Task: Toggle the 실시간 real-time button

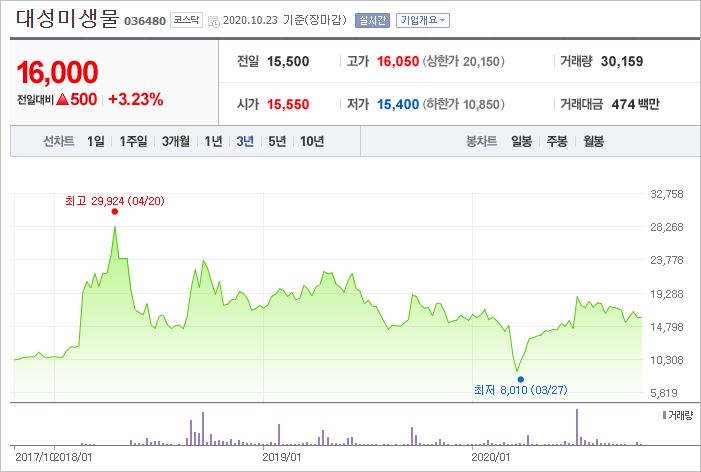Action: click(372, 21)
